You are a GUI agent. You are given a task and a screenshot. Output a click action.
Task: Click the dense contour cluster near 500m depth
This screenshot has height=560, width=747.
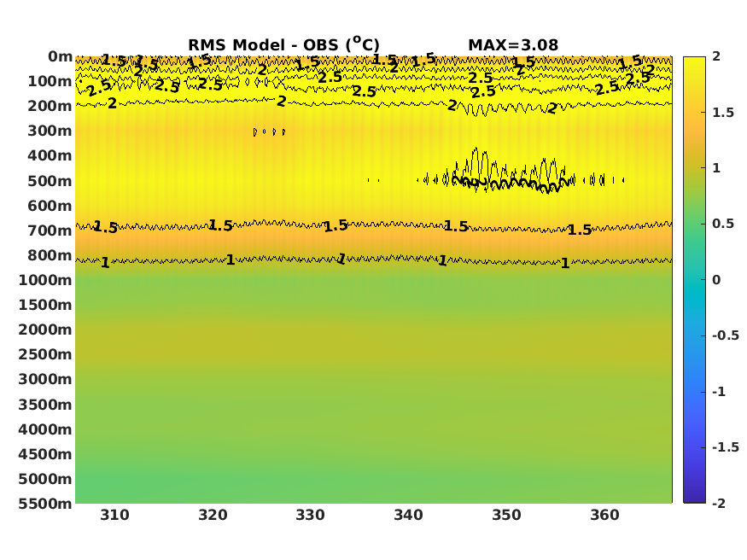[x=512, y=172]
